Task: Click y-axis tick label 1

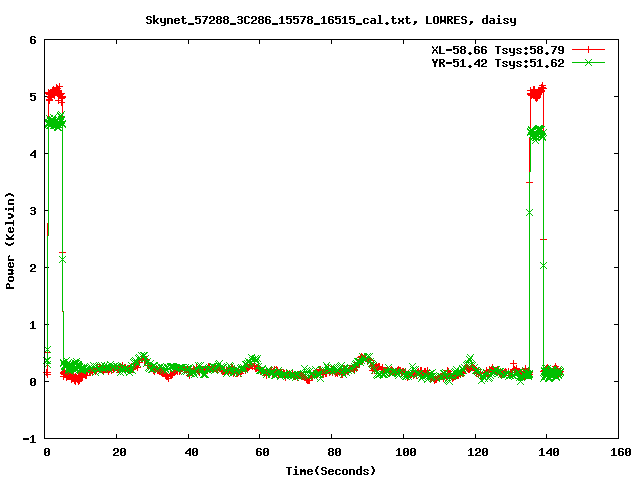Action: tap(33, 325)
